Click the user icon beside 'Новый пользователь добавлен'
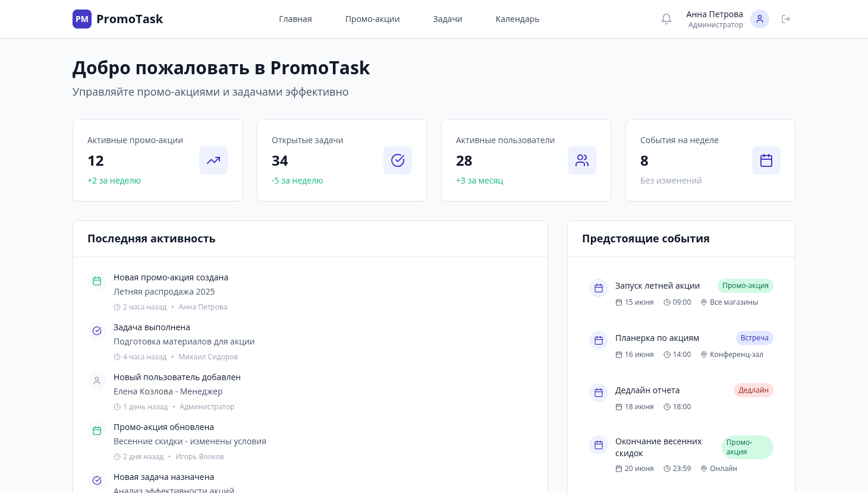Screen dimensions: 868x493 97,381
